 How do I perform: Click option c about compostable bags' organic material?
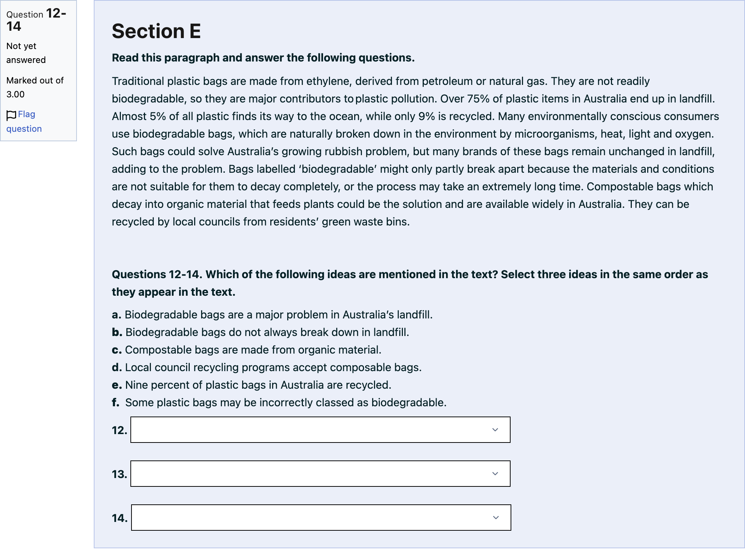(247, 350)
